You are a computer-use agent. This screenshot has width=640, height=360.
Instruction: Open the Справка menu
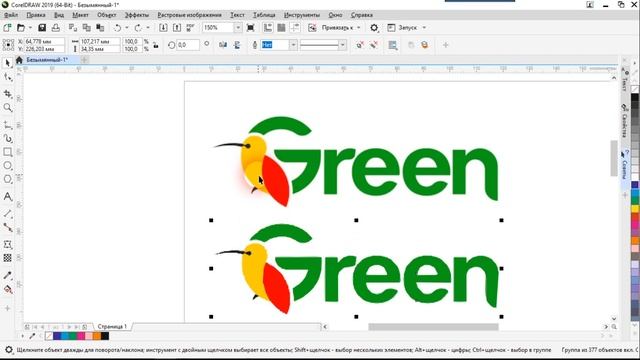click(x=362, y=15)
